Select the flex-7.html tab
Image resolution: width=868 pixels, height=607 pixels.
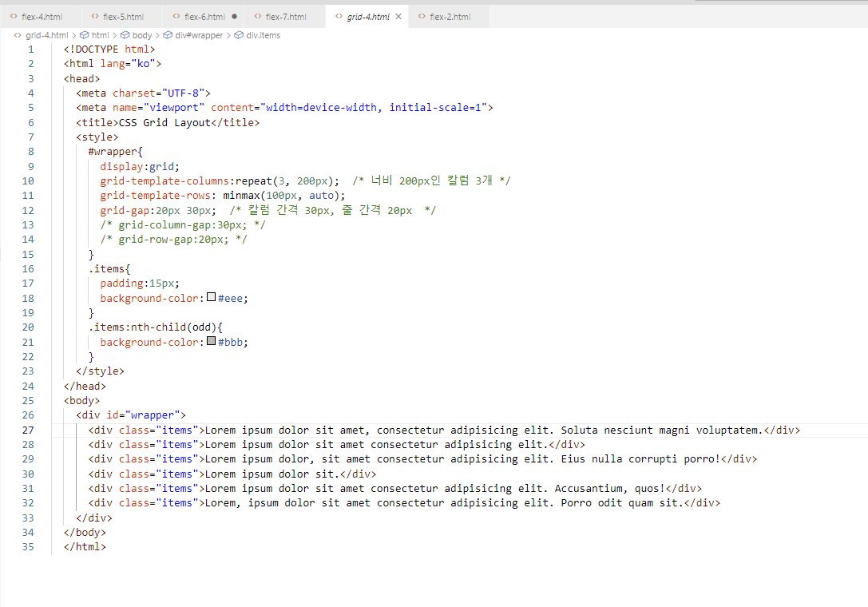[x=285, y=17]
